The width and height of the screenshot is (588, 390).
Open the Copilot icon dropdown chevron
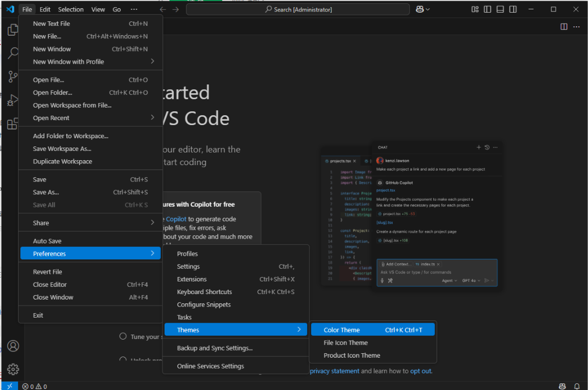[x=427, y=9]
